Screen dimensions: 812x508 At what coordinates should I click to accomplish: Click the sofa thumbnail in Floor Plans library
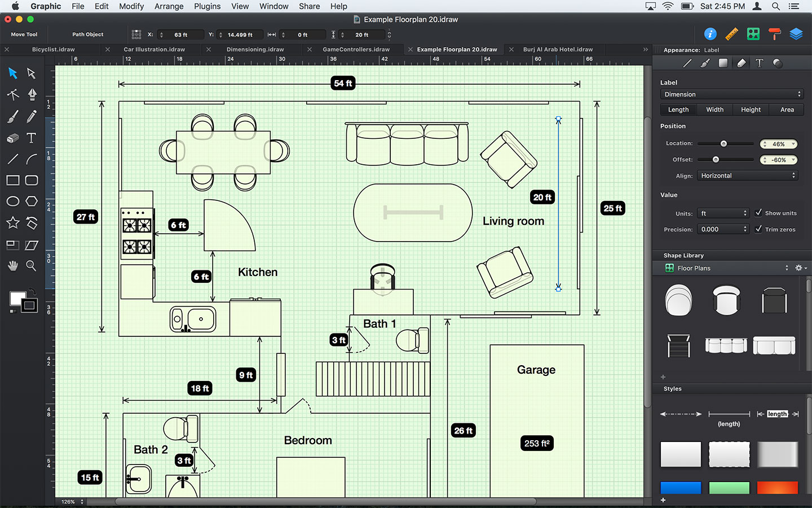(726, 345)
